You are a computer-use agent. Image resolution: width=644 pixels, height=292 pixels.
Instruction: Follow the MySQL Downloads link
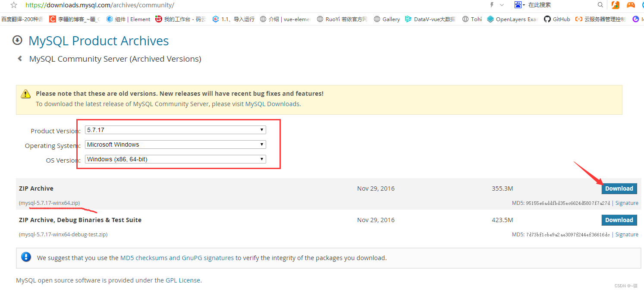(x=272, y=104)
